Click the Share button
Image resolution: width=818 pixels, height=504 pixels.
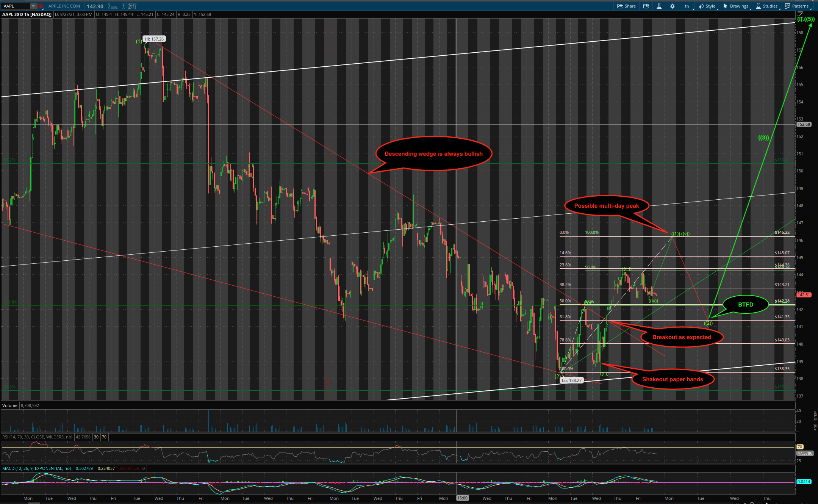[626, 6]
